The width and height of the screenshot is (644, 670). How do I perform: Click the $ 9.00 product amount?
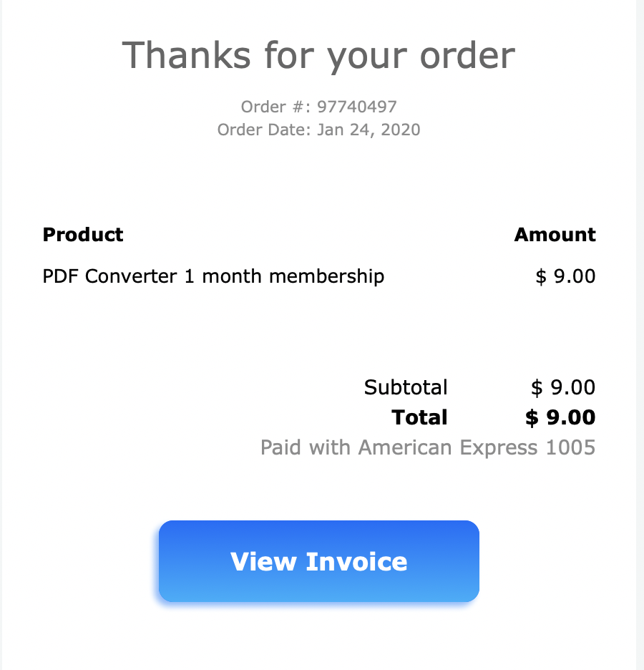pos(565,276)
